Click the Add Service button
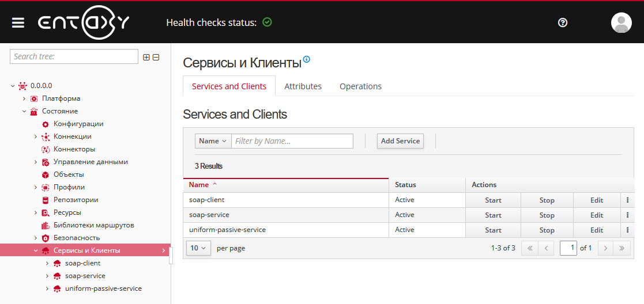This screenshot has height=304, width=644. click(x=401, y=140)
